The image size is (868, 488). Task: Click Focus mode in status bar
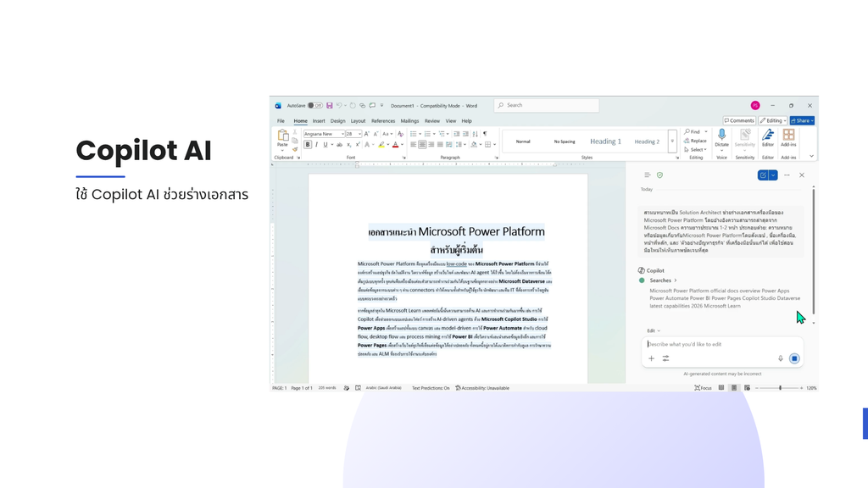703,388
